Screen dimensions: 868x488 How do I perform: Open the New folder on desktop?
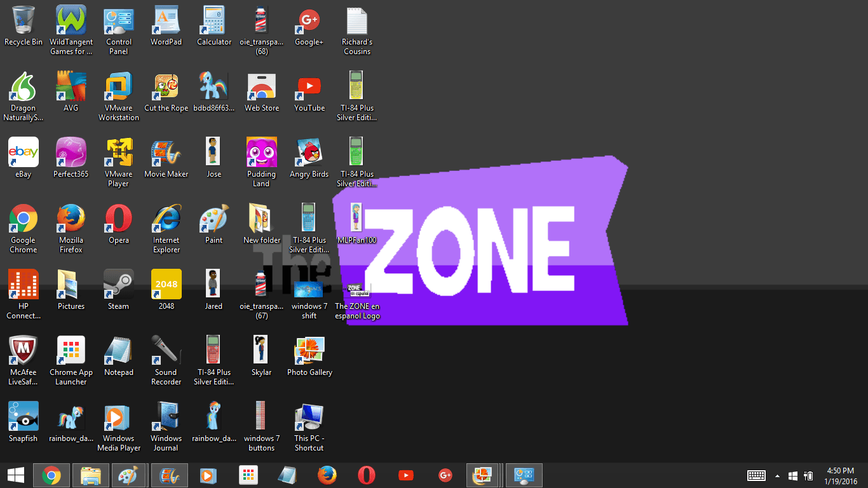tap(262, 224)
